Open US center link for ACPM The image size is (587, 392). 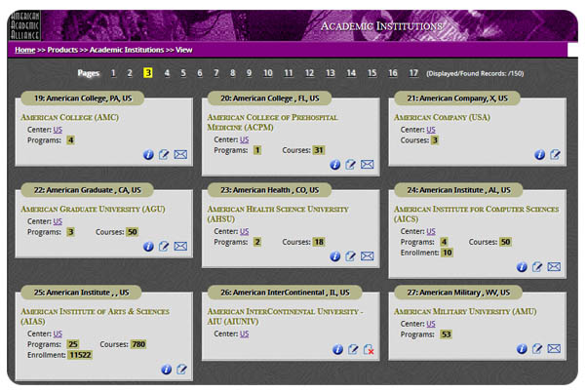(x=244, y=139)
